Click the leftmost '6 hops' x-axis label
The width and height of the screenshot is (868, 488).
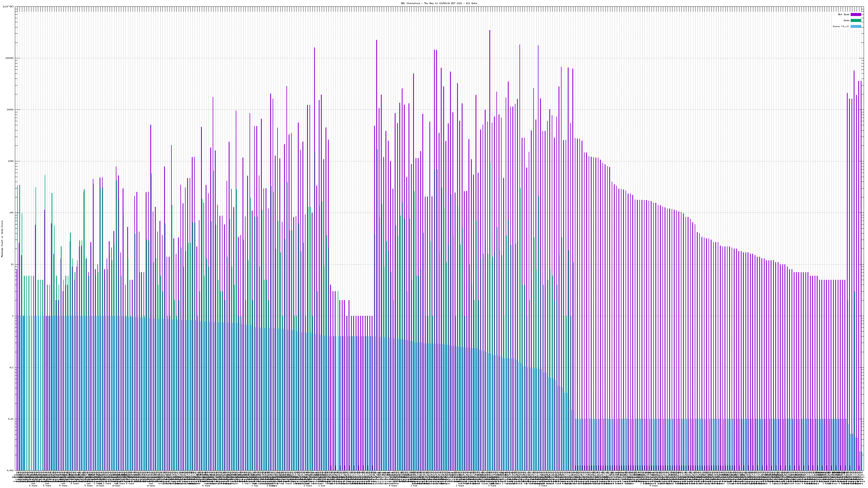pos(33,486)
